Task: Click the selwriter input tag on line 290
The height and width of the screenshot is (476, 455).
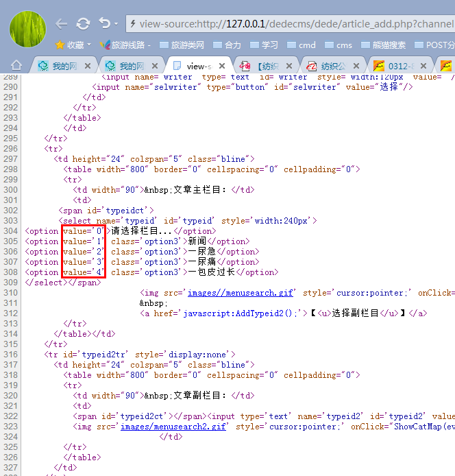Action: (252, 87)
